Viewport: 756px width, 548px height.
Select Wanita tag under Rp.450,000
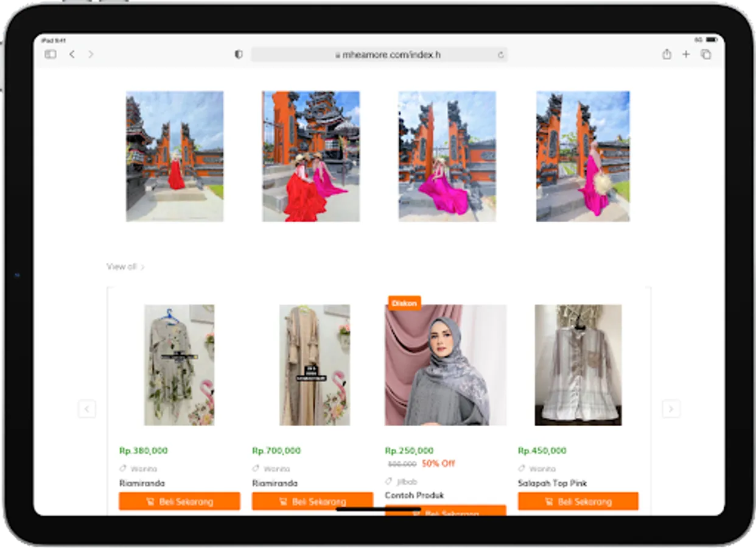(537, 469)
